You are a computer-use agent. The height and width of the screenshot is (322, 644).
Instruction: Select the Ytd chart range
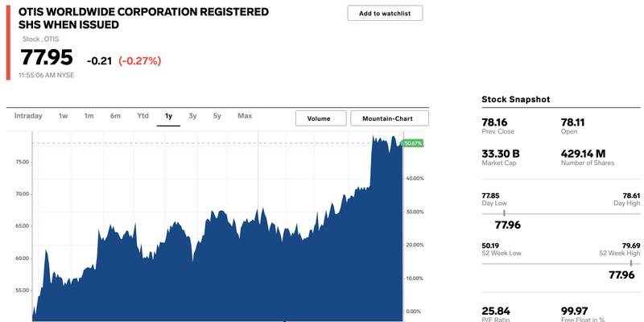pos(142,116)
